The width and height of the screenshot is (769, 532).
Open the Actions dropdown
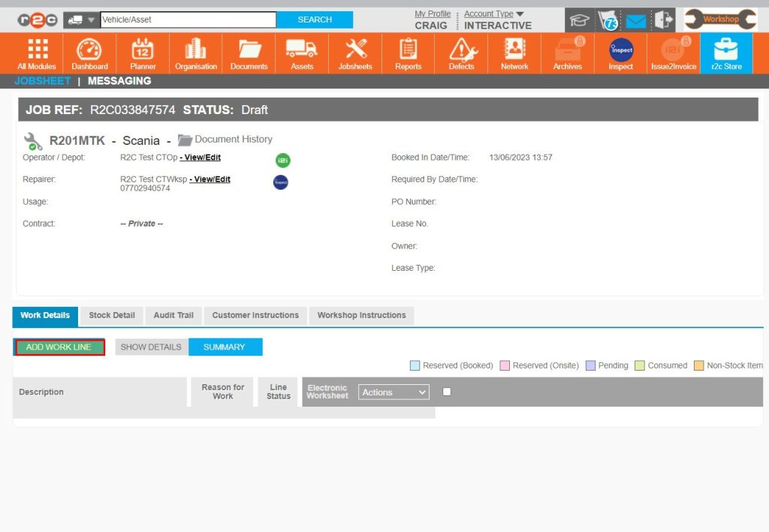tap(394, 392)
